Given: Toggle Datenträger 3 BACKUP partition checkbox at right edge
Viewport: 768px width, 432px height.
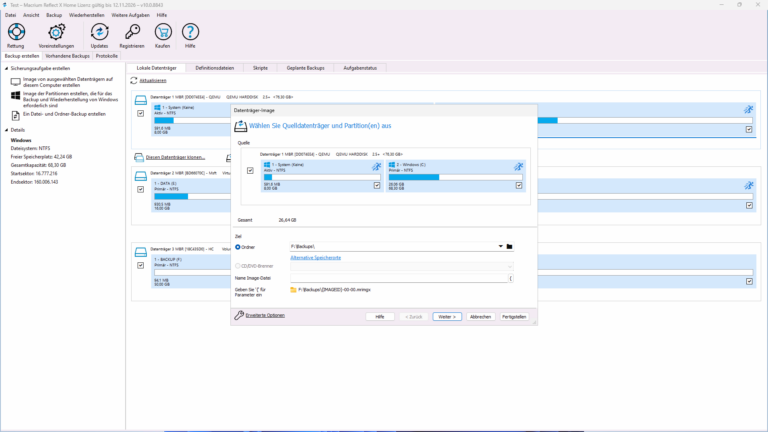Looking at the screenshot, I should (x=749, y=282).
